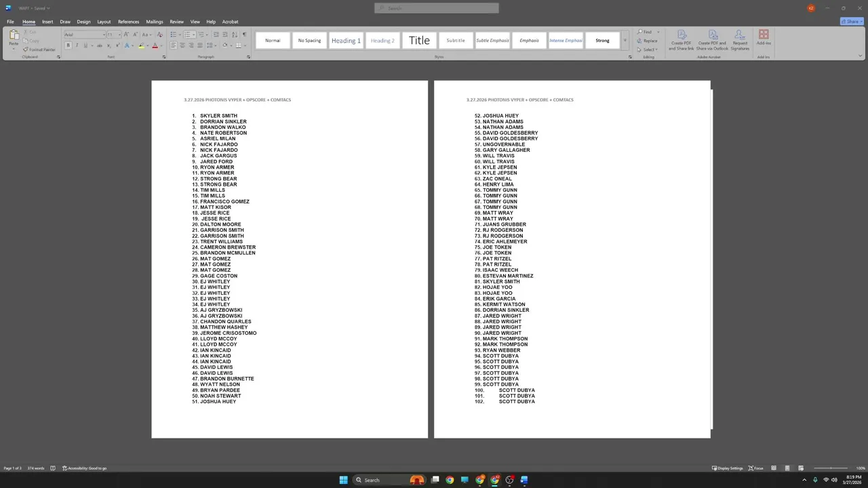This screenshot has height=488, width=868.
Task: Open Focus mode from status bar
Action: coord(755,468)
